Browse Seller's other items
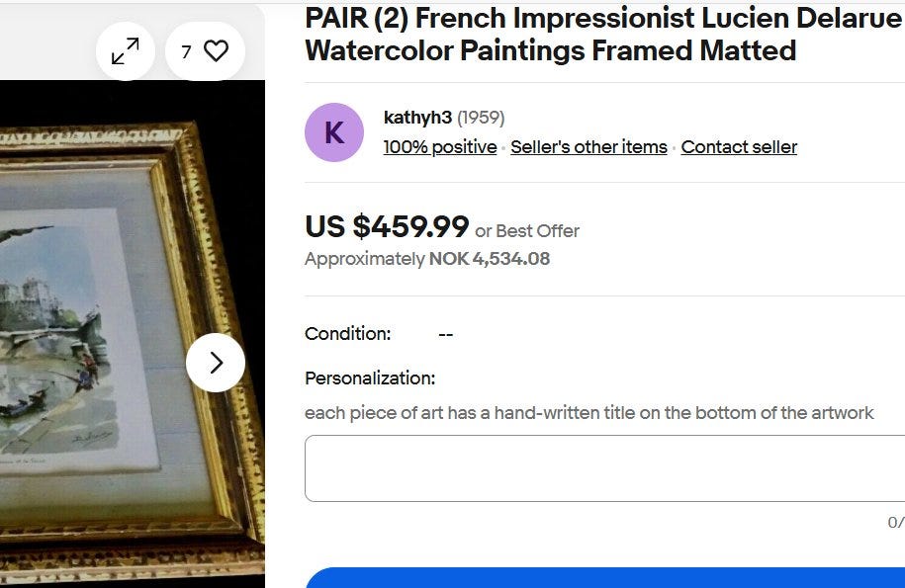 coord(588,147)
